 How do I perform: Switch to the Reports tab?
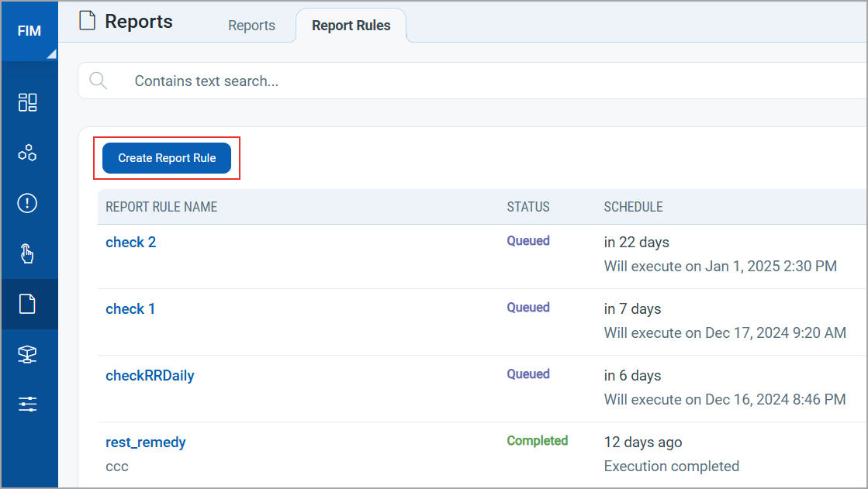pos(251,26)
